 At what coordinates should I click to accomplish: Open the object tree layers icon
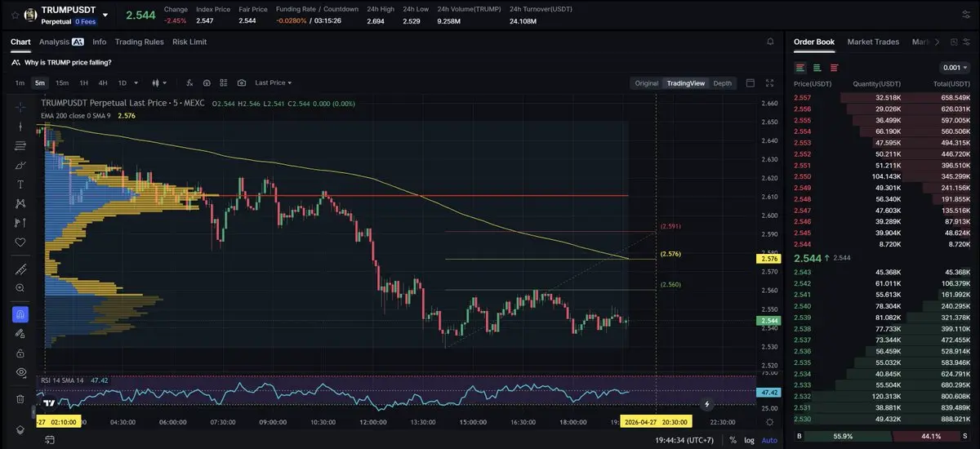tap(20, 429)
